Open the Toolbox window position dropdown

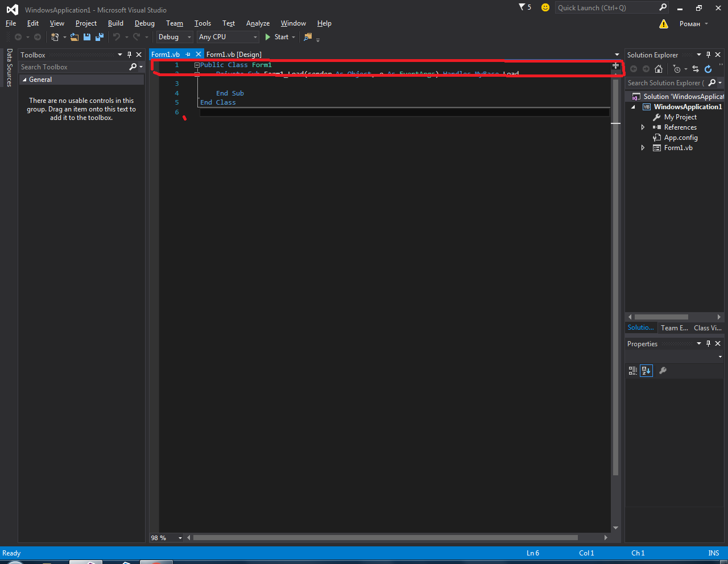point(120,55)
